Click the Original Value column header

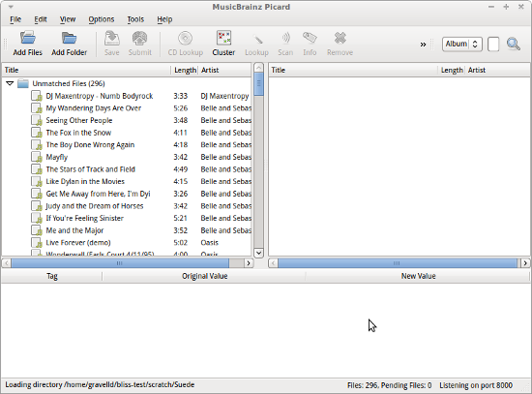[204, 276]
